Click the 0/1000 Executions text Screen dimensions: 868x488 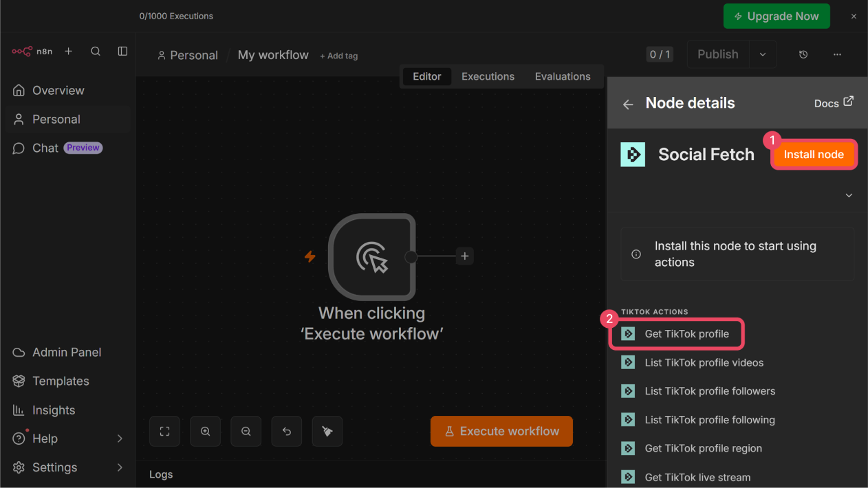click(x=176, y=16)
